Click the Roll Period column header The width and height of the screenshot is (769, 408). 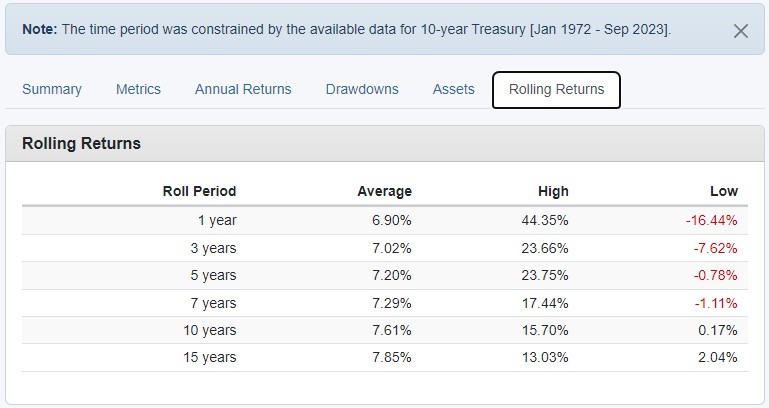pyautogui.click(x=199, y=191)
